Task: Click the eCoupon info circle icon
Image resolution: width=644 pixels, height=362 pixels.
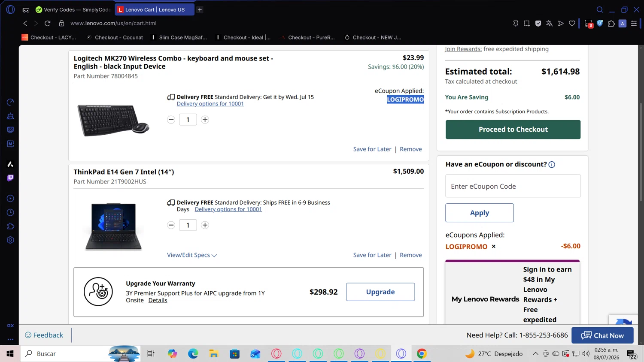Action: (552, 165)
